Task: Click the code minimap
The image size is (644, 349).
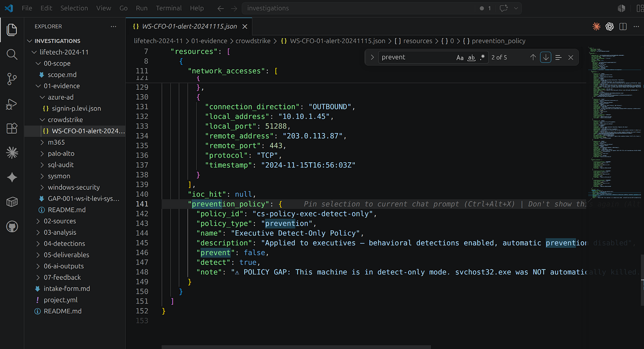Action: 614,122
